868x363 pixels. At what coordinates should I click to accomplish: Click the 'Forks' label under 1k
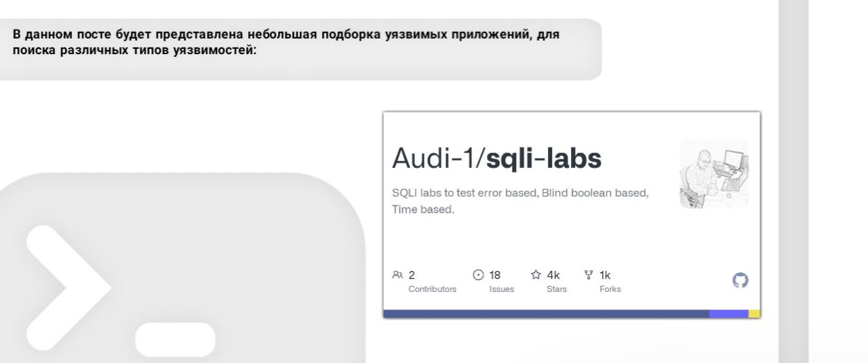point(610,289)
